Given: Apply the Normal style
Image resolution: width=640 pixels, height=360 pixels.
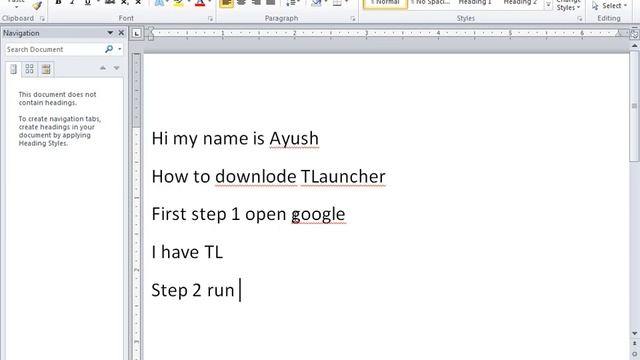Looking at the screenshot, I should [385, 4].
